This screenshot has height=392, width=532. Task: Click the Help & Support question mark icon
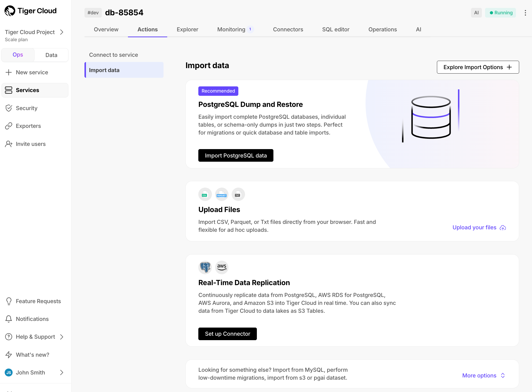coord(9,337)
